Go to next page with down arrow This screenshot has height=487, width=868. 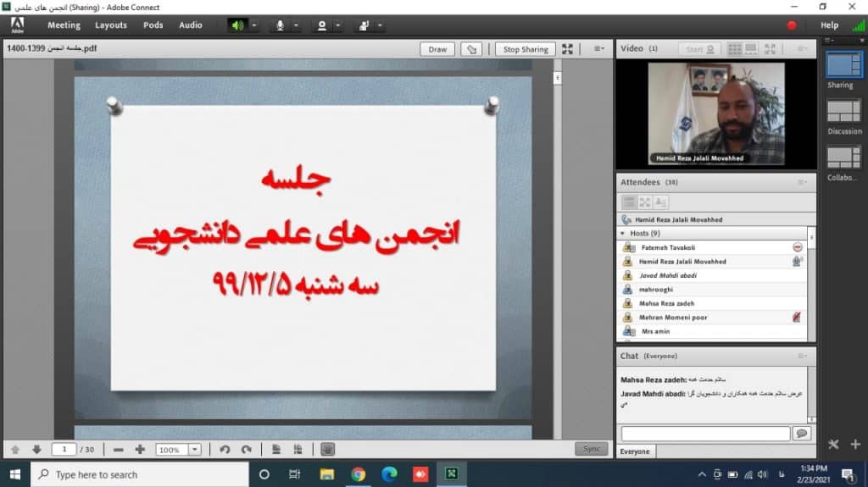pos(36,450)
